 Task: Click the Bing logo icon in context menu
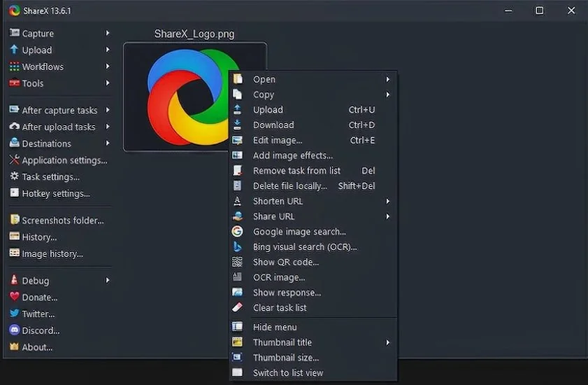click(x=237, y=247)
